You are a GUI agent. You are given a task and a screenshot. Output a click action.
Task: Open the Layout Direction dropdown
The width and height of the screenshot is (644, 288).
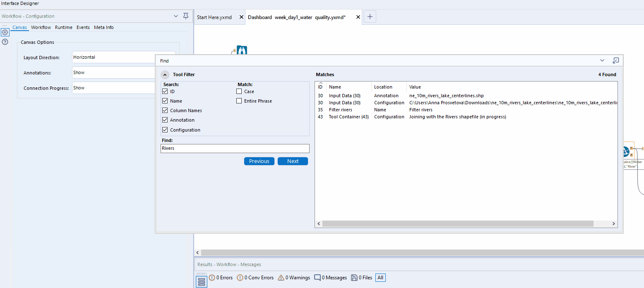[x=124, y=57]
